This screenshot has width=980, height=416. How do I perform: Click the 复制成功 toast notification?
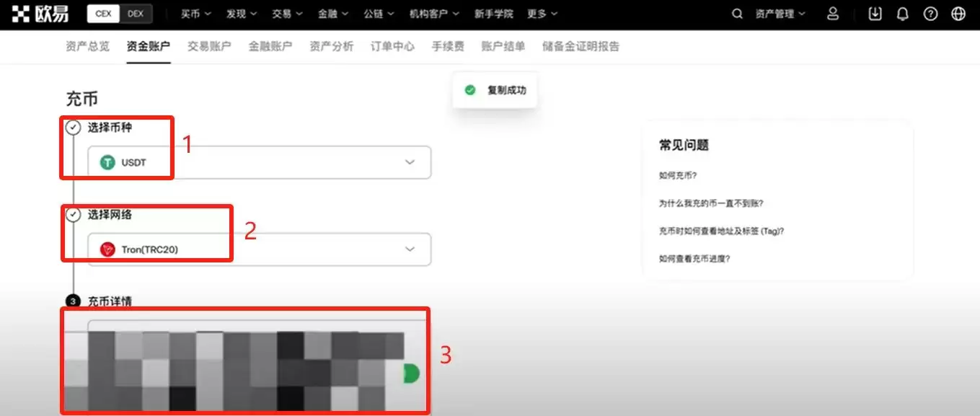(x=495, y=90)
